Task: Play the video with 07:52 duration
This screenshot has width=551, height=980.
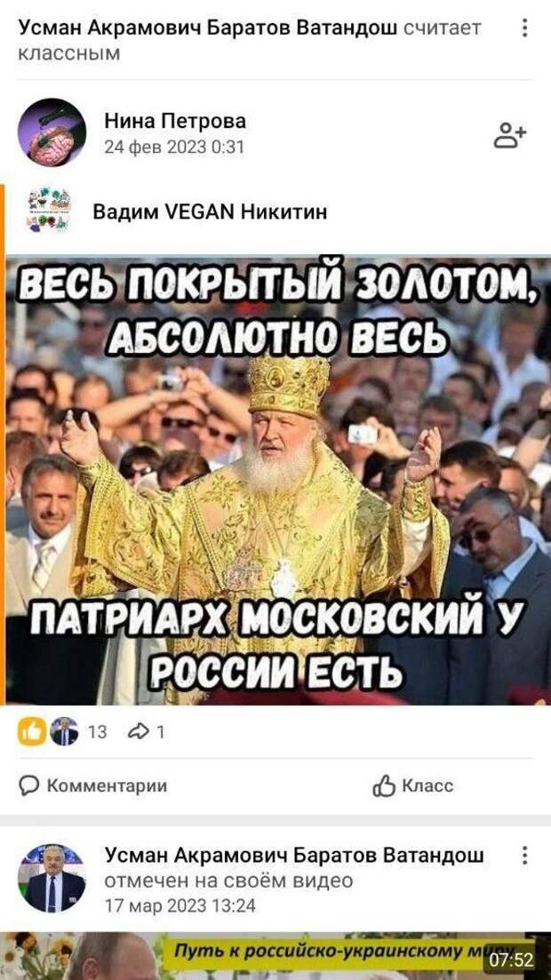Action: (x=275, y=956)
